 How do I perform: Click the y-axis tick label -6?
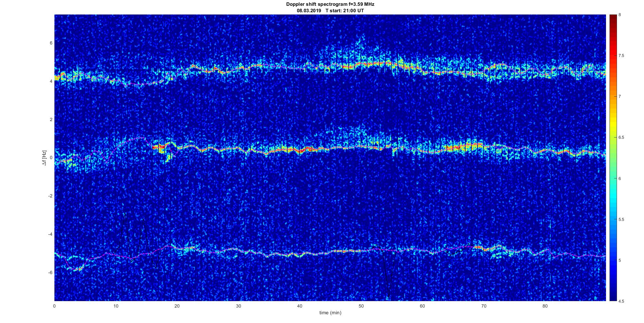[50, 272]
